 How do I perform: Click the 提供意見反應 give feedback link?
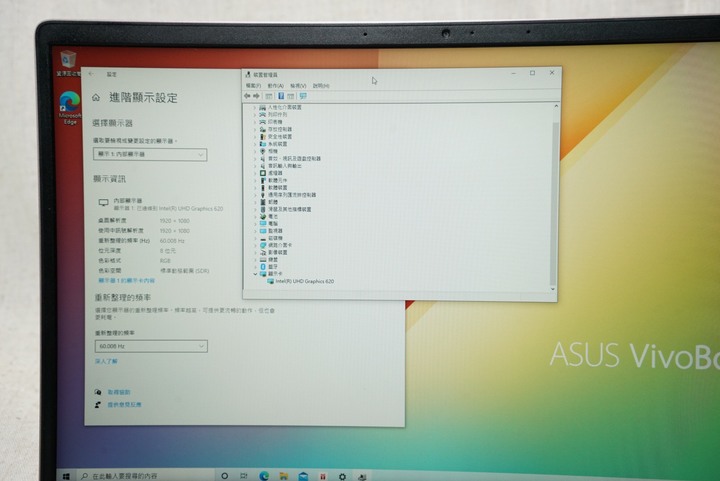(x=124, y=405)
